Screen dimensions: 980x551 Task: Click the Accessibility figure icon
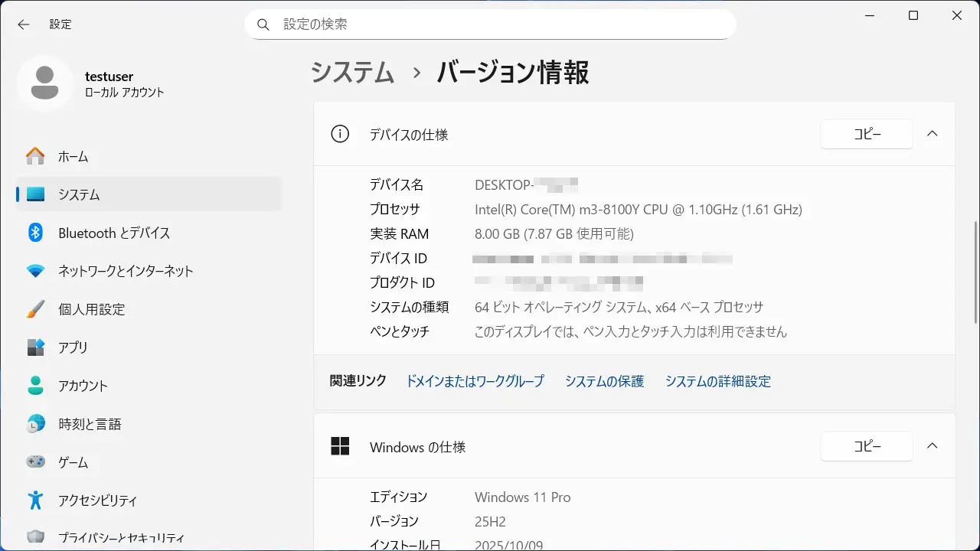(x=35, y=500)
